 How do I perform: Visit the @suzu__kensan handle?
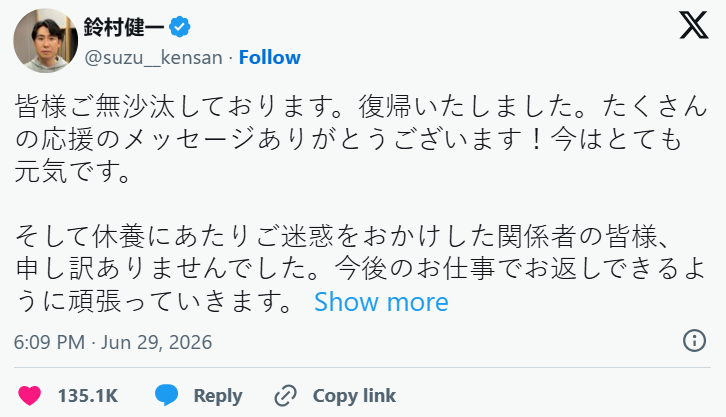154,57
